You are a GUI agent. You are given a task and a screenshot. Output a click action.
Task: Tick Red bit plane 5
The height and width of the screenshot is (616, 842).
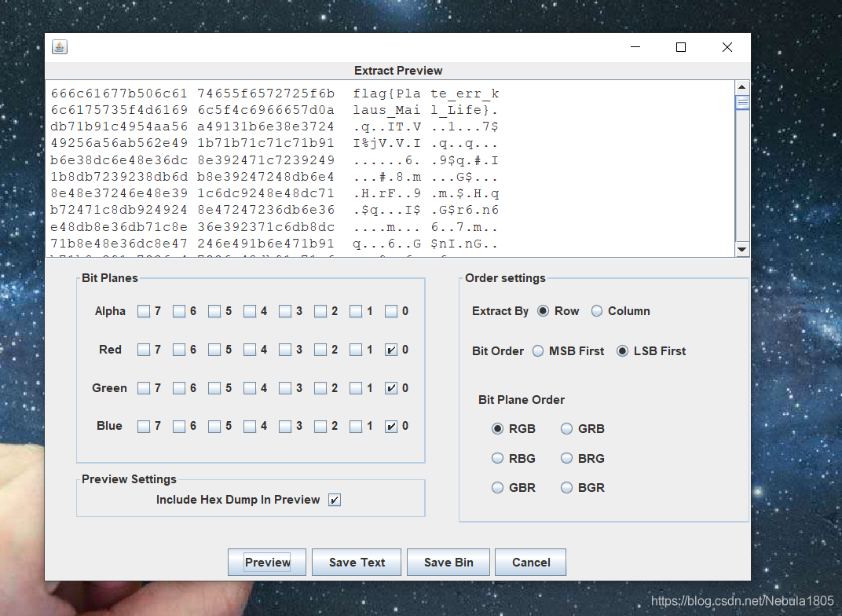(214, 350)
